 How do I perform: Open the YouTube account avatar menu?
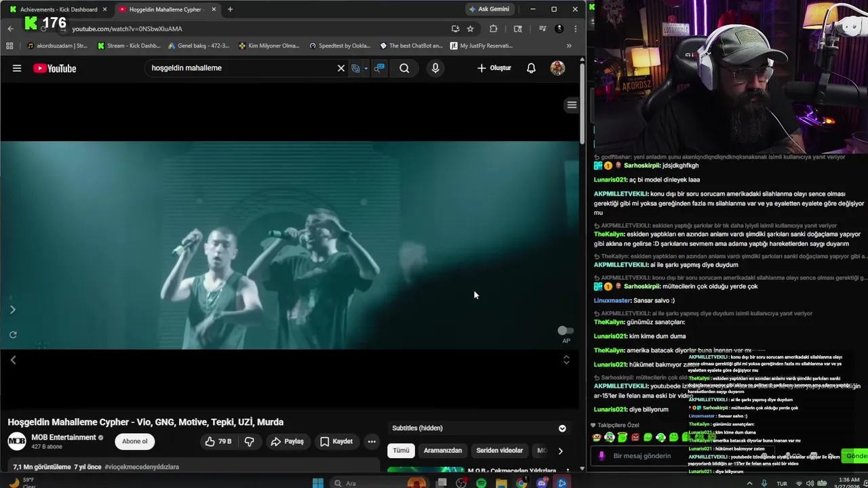557,68
